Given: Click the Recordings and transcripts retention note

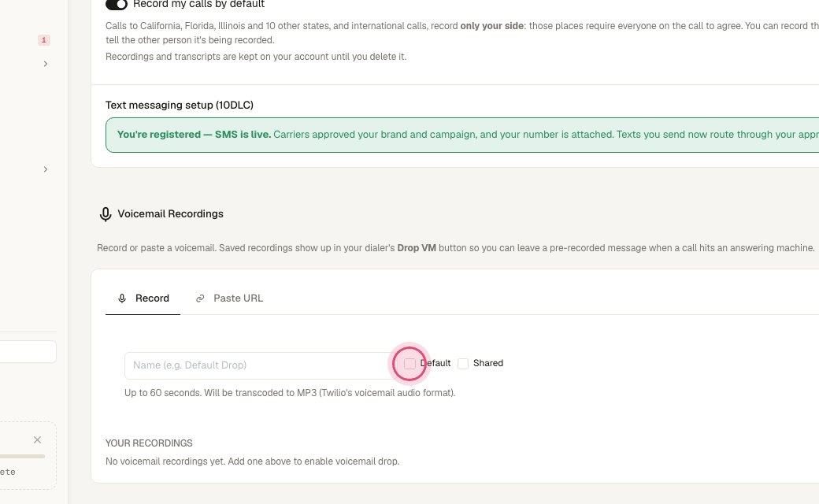Looking at the screenshot, I should point(256,57).
